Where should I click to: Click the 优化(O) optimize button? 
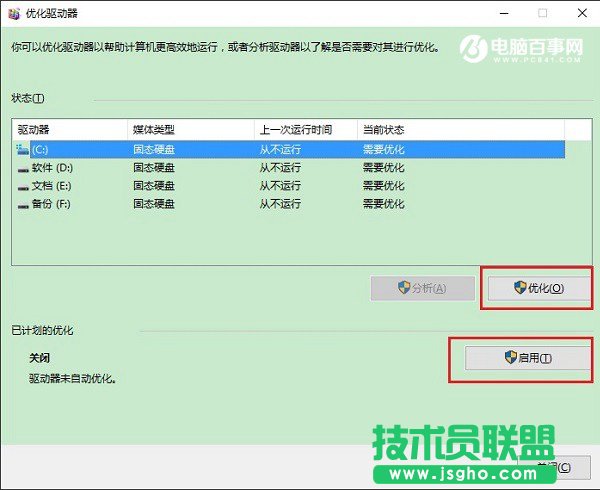click(539, 288)
